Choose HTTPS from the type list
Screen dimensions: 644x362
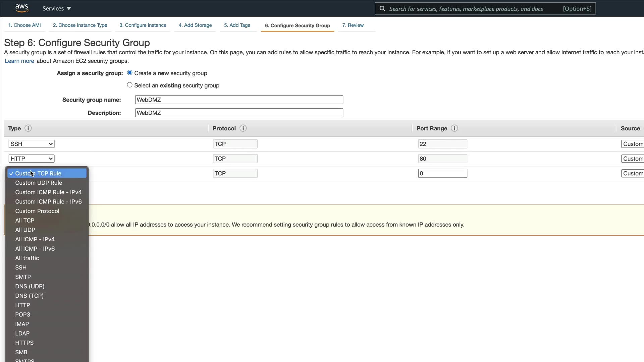pos(24,343)
